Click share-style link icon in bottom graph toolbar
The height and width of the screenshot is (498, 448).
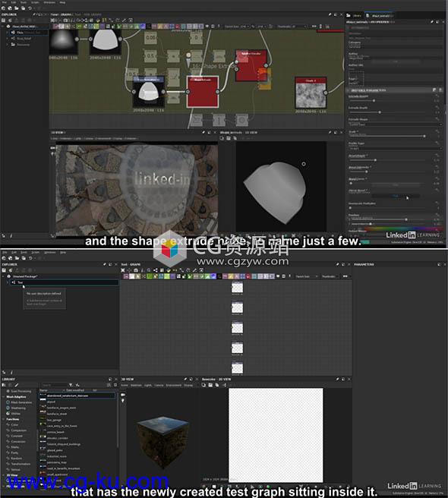coord(156,270)
